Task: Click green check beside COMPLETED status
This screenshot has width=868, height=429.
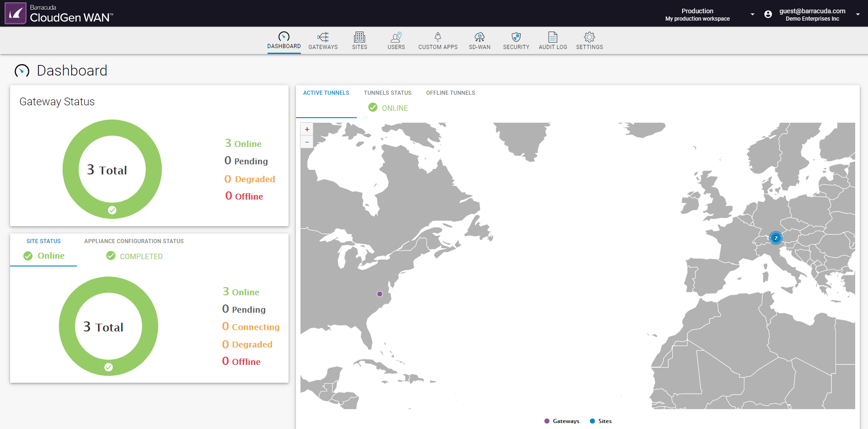Action: coord(111,255)
